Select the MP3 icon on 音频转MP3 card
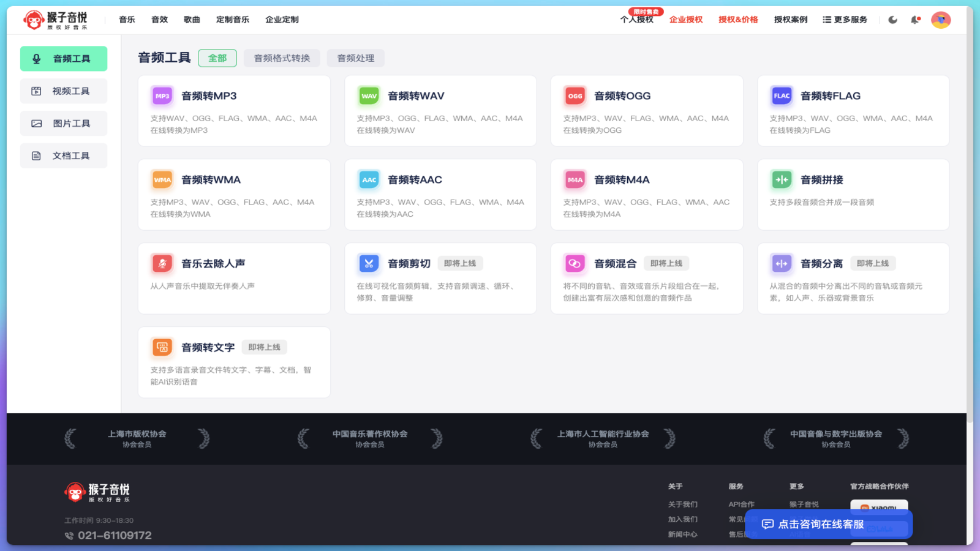This screenshot has width=980, height=551. click(162, 96)
